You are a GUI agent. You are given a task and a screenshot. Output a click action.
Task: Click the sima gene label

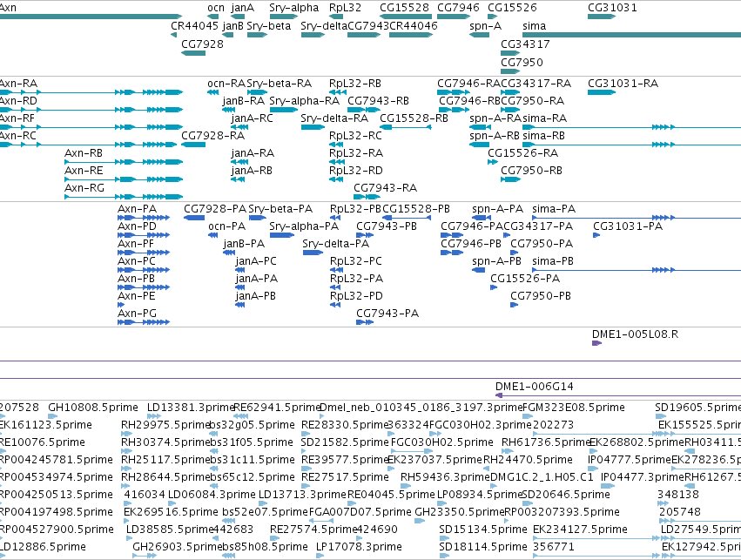click(x=534, y=26)
